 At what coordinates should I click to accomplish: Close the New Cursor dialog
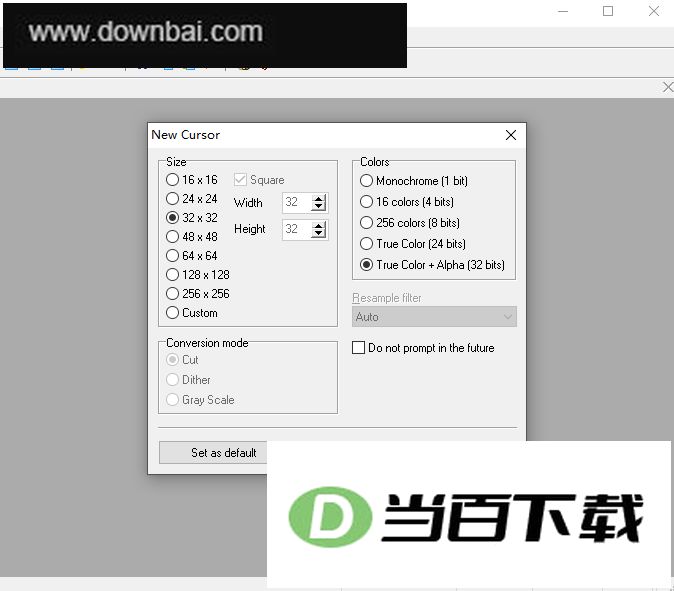(x=511, y=135)
